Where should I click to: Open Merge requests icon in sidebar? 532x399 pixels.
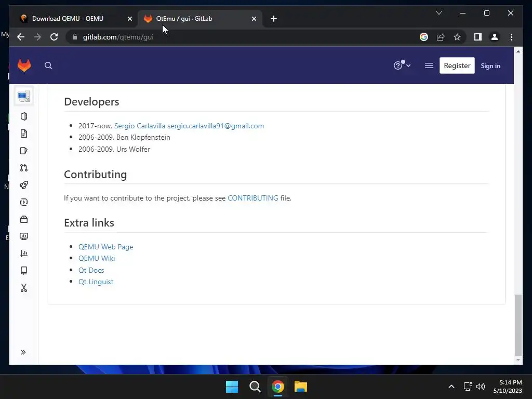pyautogui.click(x=24, y=168)
